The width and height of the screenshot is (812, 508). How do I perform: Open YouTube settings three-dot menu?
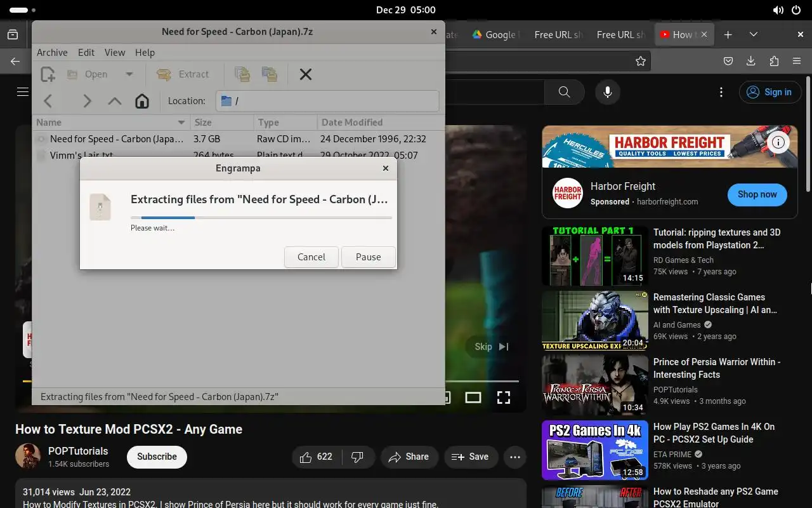pos(721,92)
